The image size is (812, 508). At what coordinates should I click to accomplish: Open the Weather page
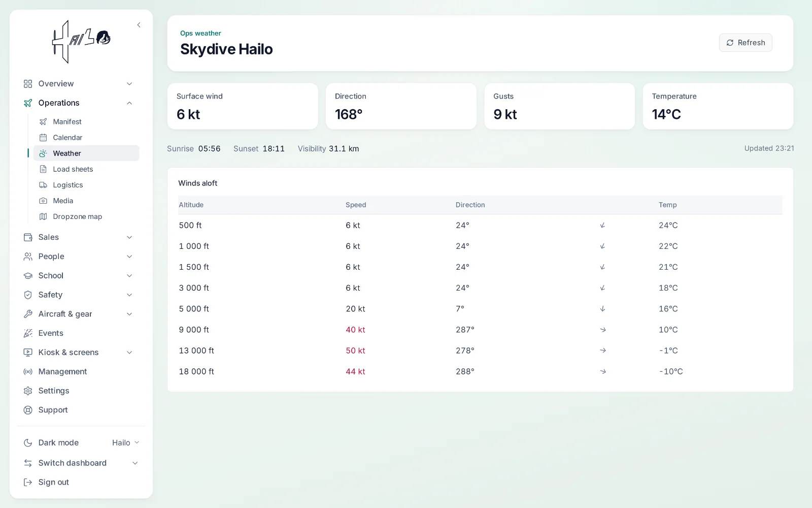pyautogui.click(x=86, y=153)
